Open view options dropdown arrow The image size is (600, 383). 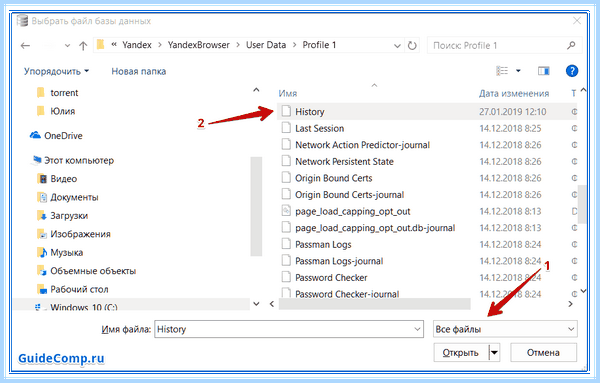(518, 71)
